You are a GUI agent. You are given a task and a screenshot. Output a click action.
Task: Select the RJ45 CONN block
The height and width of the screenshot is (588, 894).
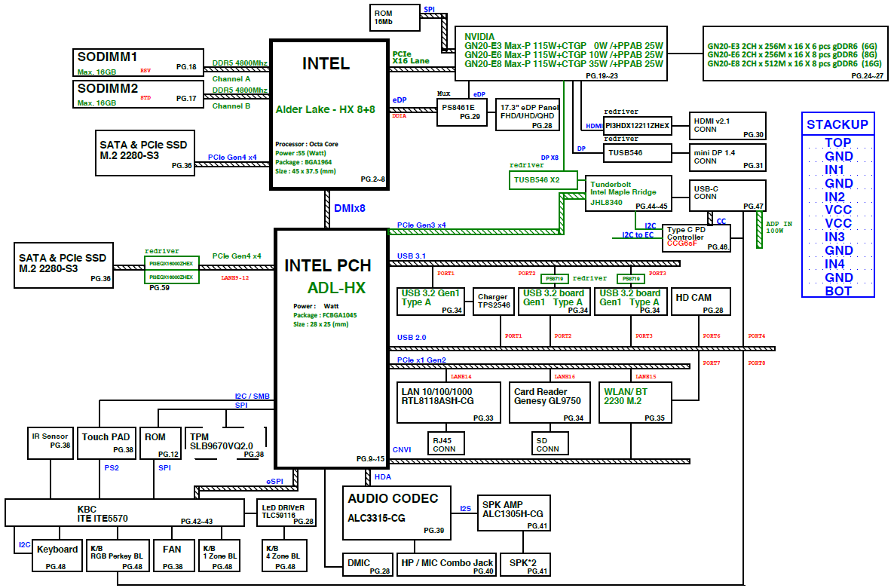click(x=445, y=443)
